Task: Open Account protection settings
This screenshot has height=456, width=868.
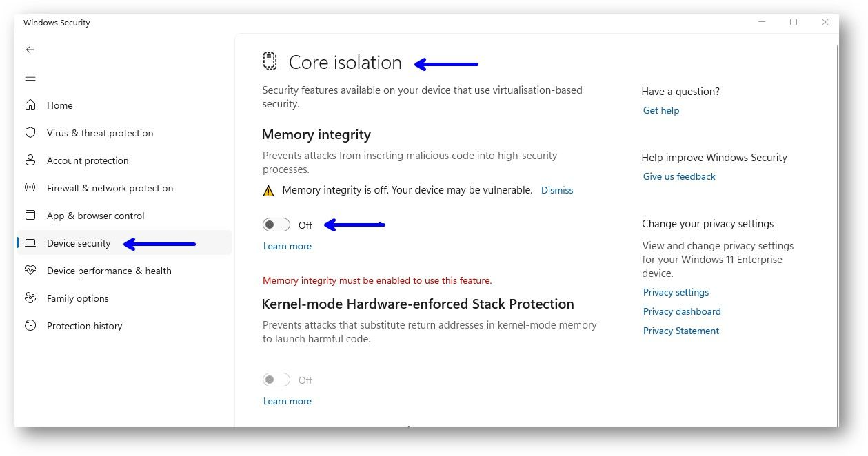Action: coord(88,160)
